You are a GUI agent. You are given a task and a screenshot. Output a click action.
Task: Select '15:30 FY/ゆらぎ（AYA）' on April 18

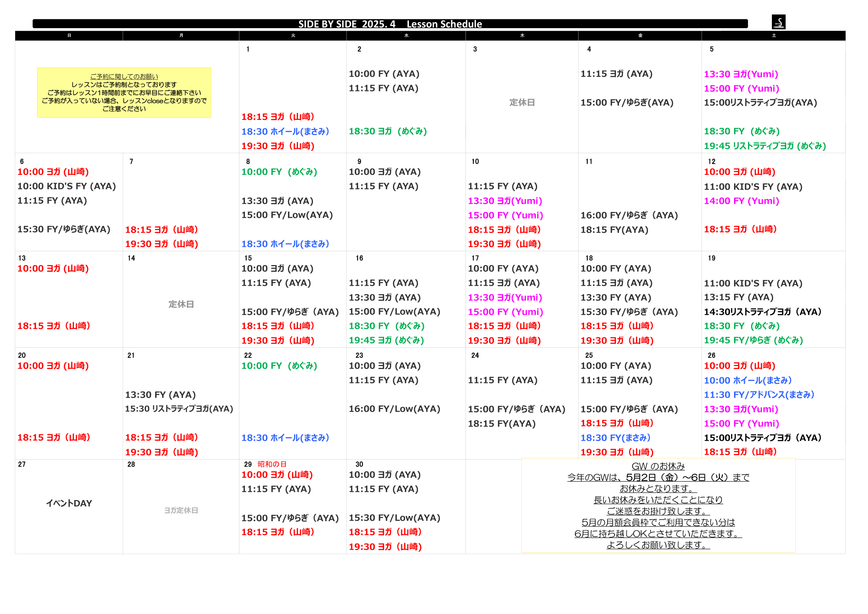click(x=629, y=312)
